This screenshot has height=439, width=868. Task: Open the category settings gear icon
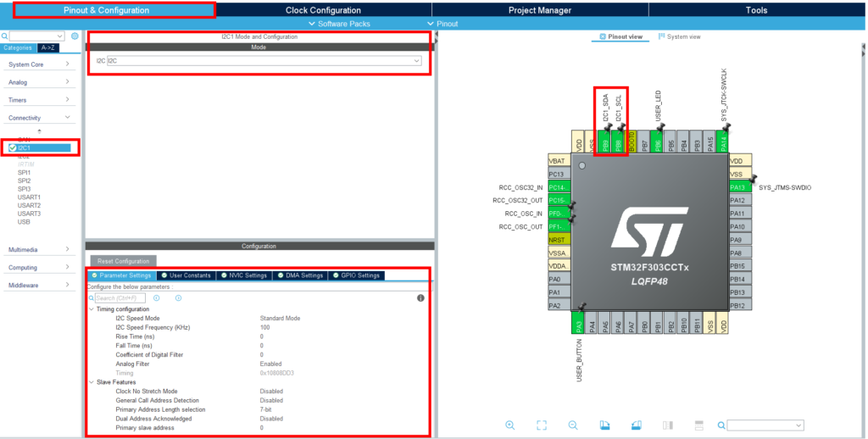coord(75,36)
